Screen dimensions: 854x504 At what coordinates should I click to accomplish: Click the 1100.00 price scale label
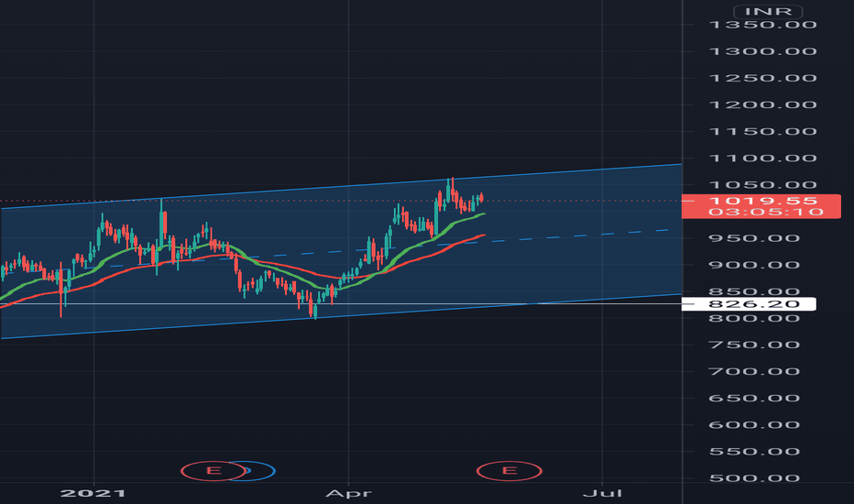click(763, 158)
